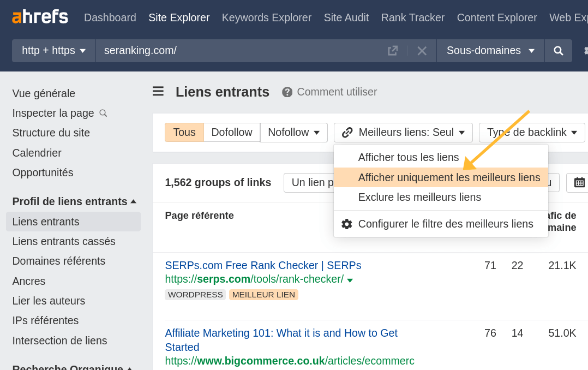The height and width of the screenshot is (370, 588).
Task: Expand the Type de backlink dropdown
Action: click(531, 132)
